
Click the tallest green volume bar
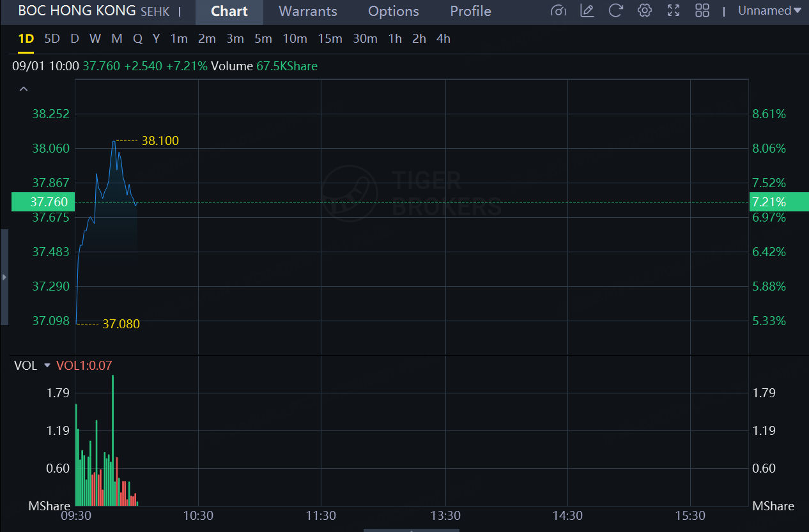pyautogui.click(x=112, y=441)
